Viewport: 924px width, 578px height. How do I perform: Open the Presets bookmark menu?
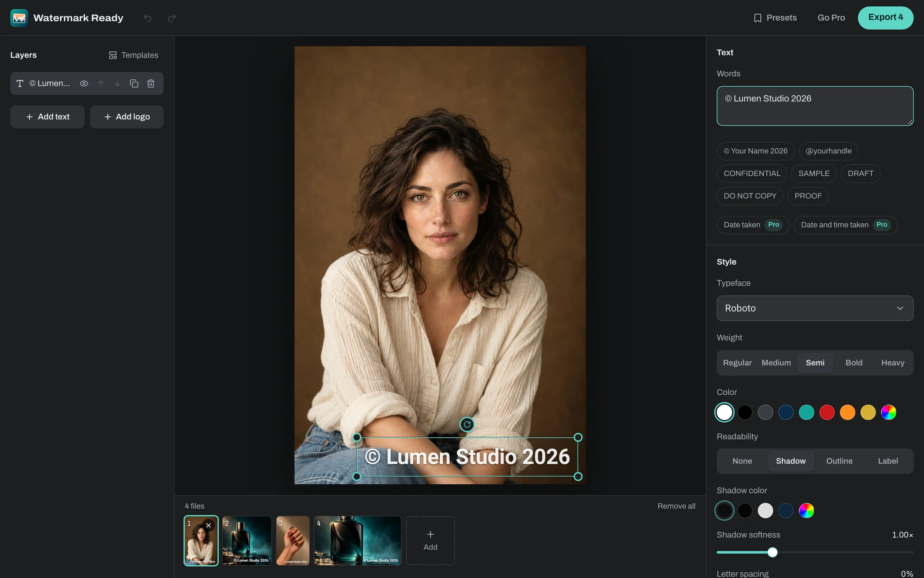coord(775,18)
